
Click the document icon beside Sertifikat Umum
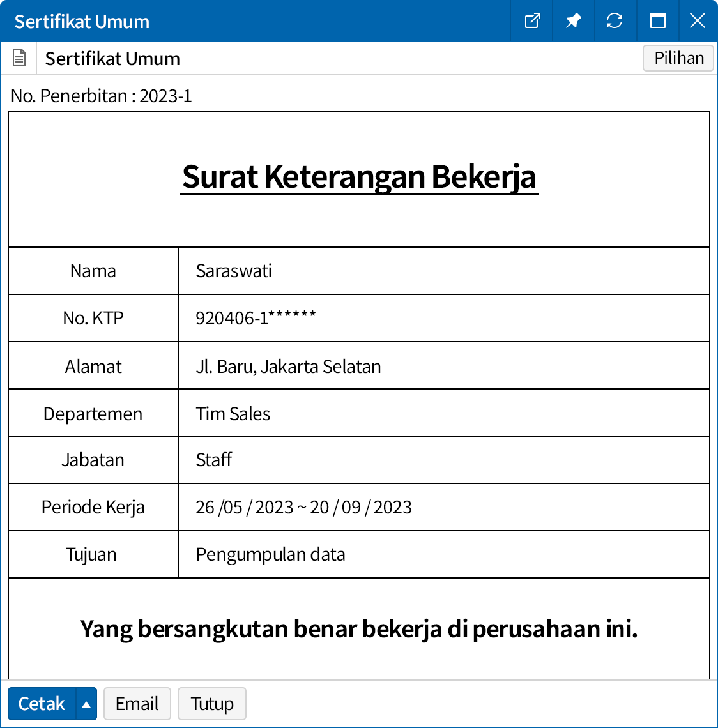pyautogui.click(x=19, y=58)
